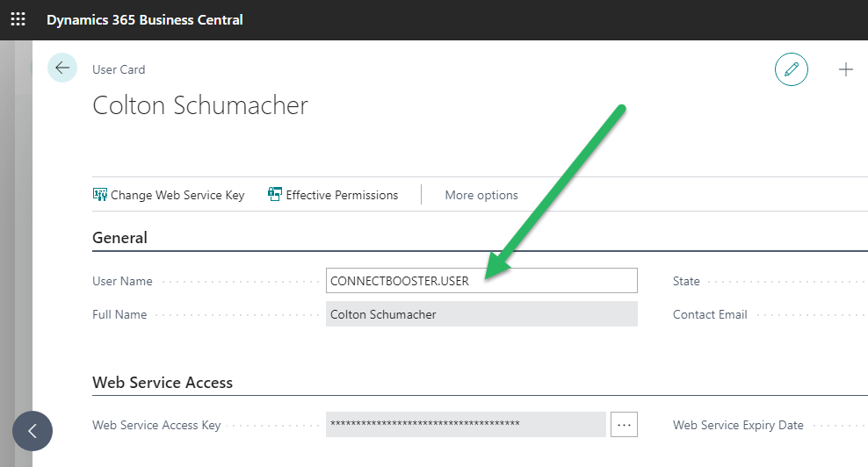The width and height of the screenshot is (868, 467).
Task: Collapse the Web Service Access section header
Action: click(163, 383)
